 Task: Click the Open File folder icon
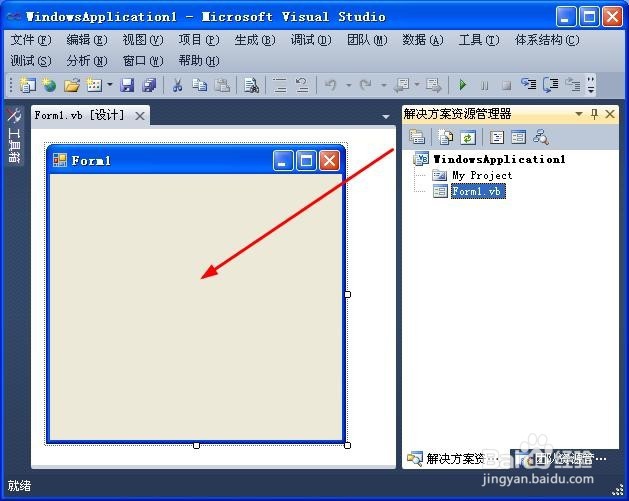click(72, 85)
